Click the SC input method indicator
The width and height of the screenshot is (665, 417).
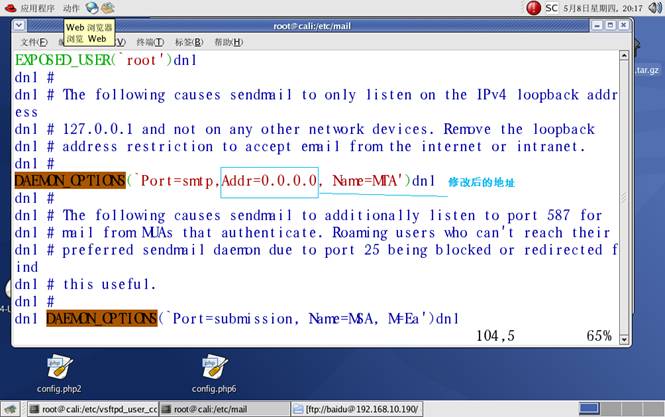[551, 8]
